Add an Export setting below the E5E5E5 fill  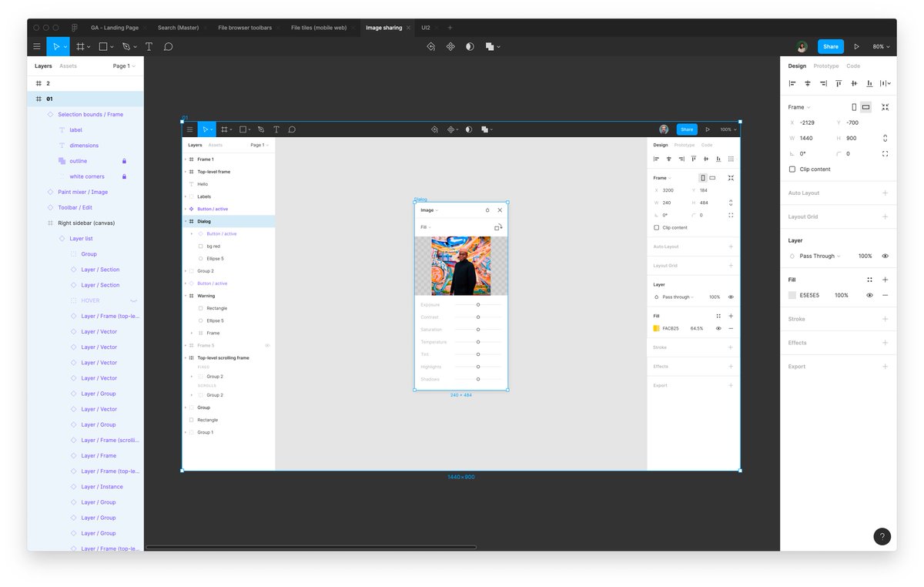[x=885, y=367]
